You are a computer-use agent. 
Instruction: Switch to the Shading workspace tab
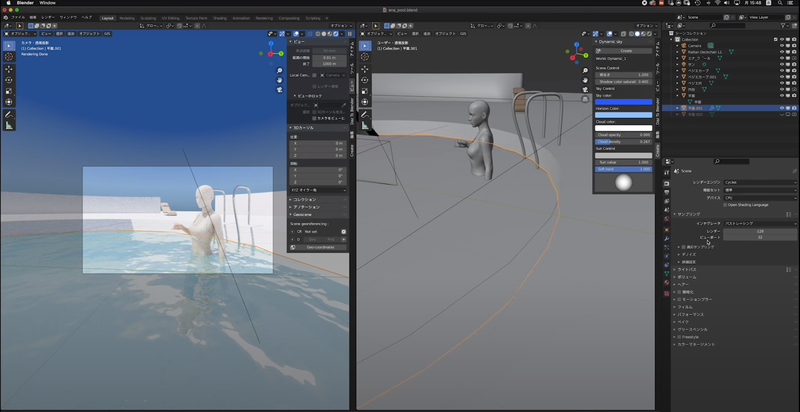click(220, 18)
